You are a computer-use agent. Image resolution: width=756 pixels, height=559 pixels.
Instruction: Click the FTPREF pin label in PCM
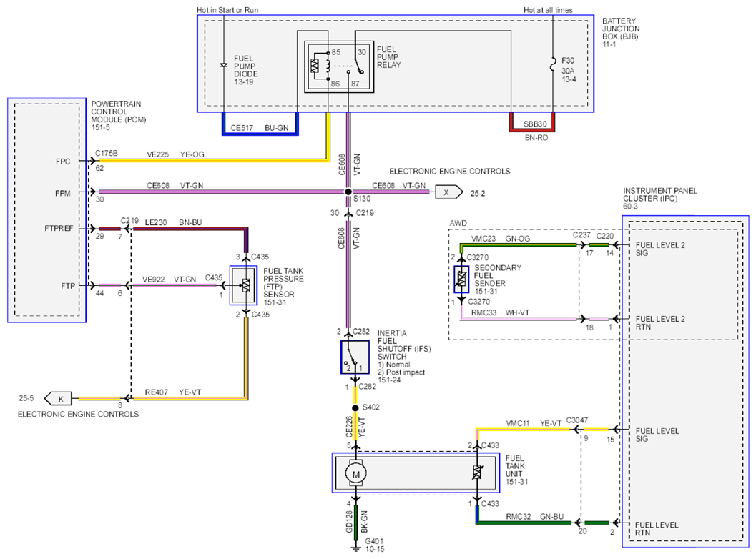pos(59,229)
